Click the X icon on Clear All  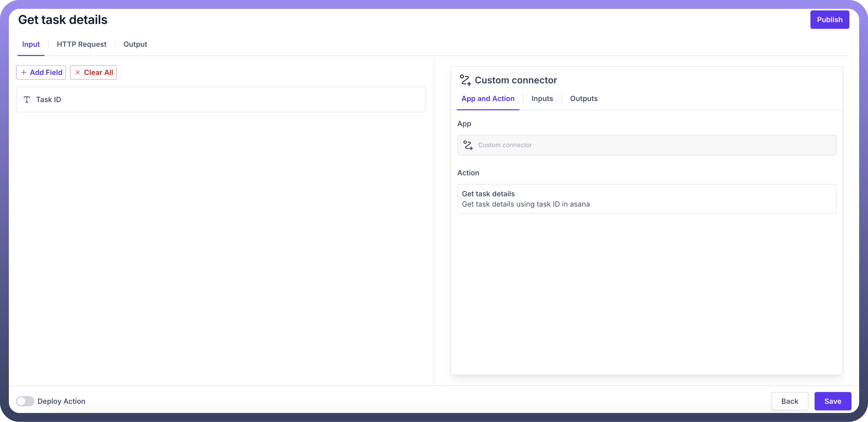pyautogui.click(x=78, y=72)
